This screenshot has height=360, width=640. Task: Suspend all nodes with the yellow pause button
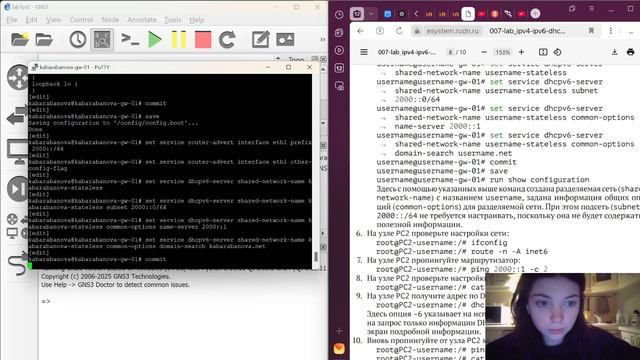(179, 40)
